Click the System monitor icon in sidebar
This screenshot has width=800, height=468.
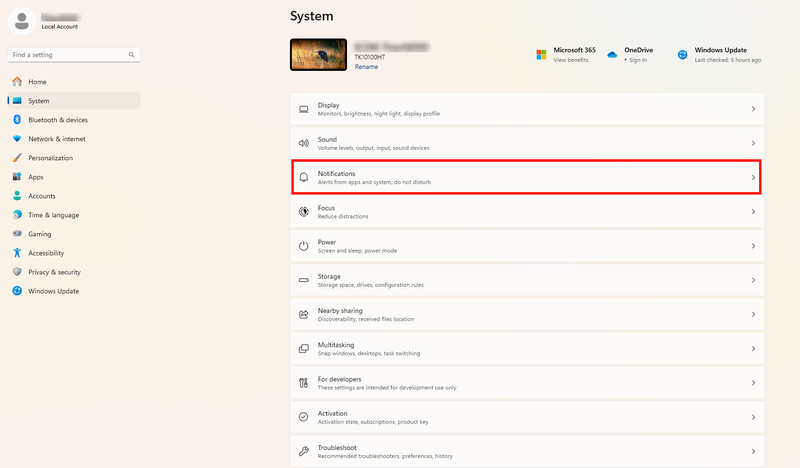tap(17, 101)
